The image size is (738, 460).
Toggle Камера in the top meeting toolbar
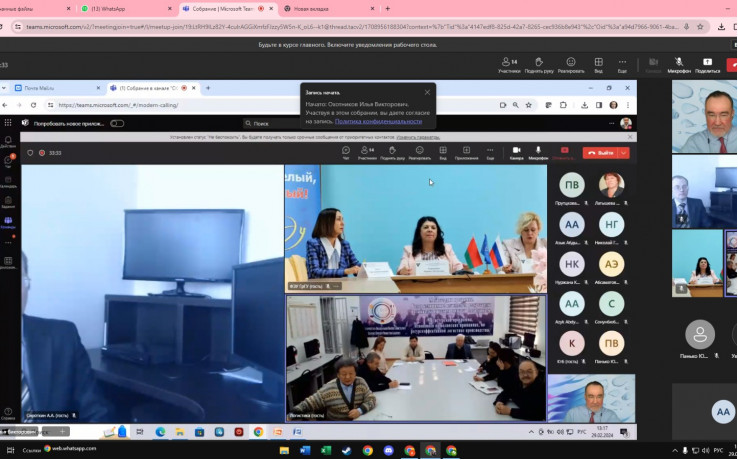point(653,64)
